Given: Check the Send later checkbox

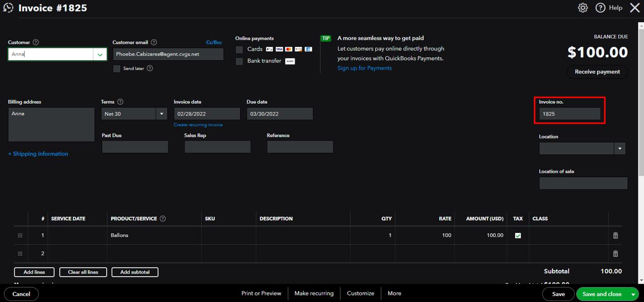Looking at the screenshot, I should [x=117, y=69].
